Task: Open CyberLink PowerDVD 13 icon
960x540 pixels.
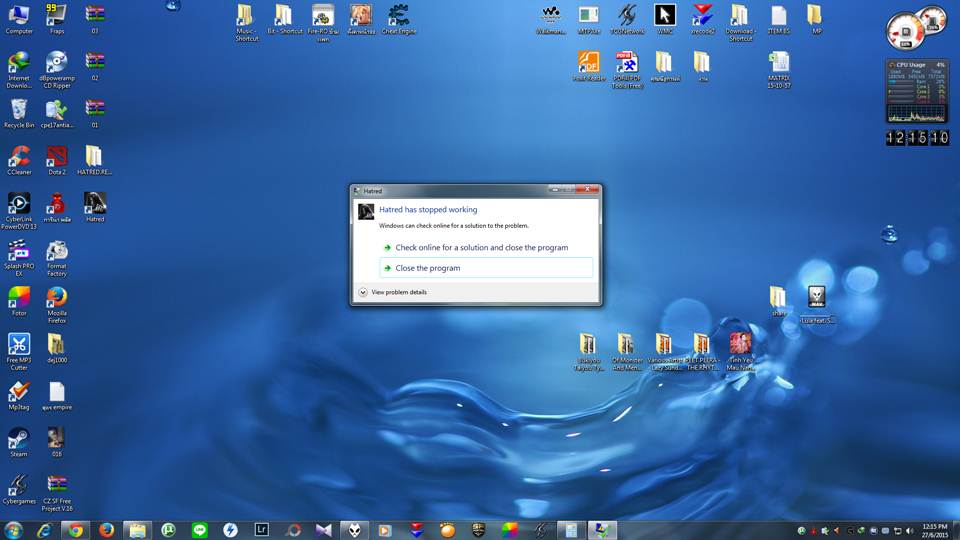Action: tap(19, 211)
